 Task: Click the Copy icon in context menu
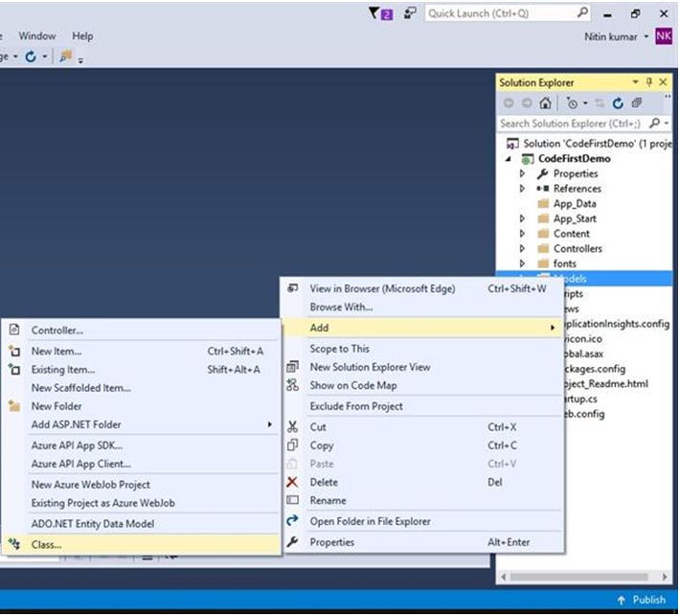tap(293, 445)
